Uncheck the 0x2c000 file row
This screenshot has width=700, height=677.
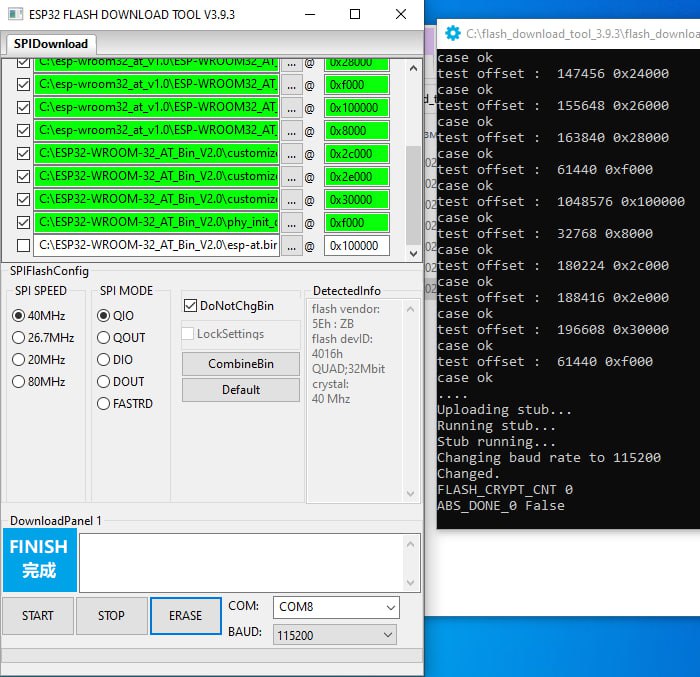tap(23, 154)
